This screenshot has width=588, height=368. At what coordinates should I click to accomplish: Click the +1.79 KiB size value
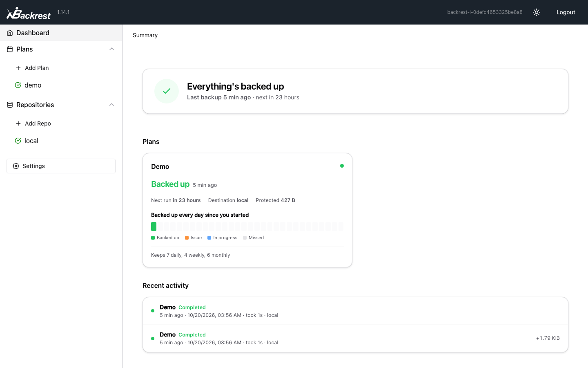click(548, 338)
